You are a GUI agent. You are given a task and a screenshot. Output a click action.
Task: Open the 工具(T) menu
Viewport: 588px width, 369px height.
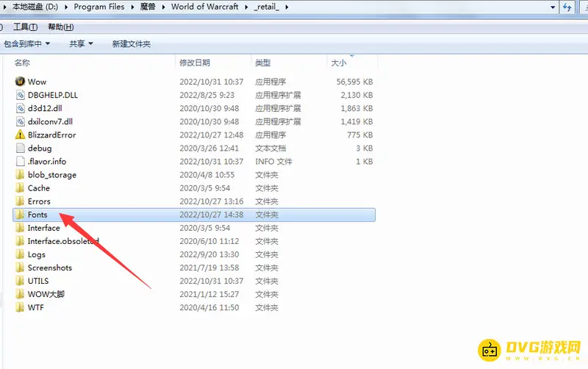click(26, 27)
